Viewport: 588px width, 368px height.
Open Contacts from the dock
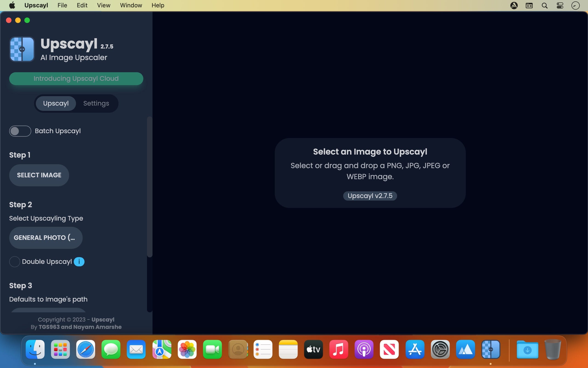pos(238,349)
